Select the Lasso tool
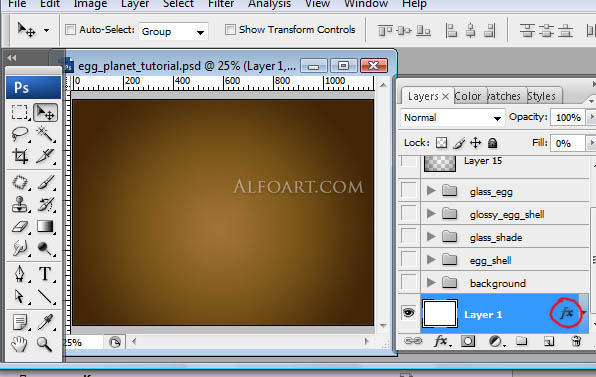Screen dimensions: 596x377 (20, 134)
